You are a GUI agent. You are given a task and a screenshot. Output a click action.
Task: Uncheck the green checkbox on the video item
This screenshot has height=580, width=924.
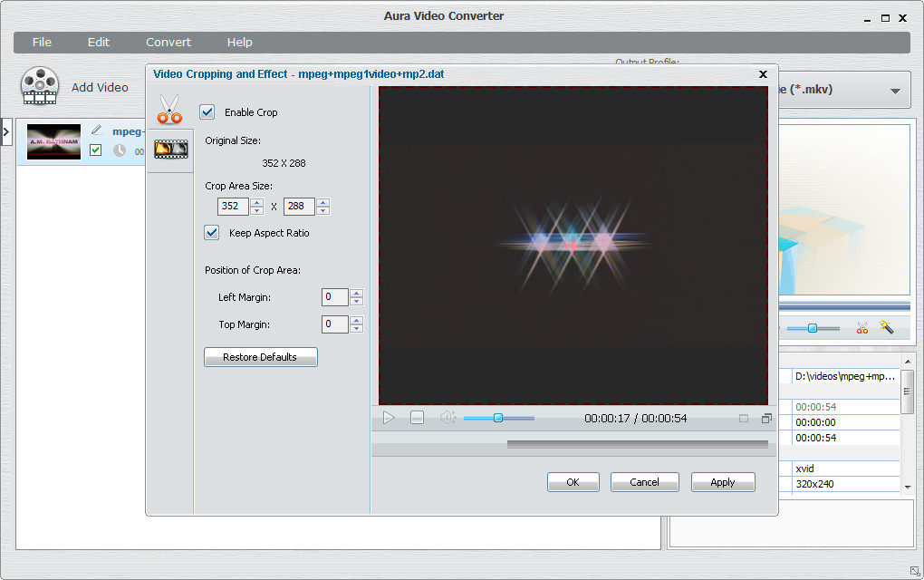pos(96,150)
